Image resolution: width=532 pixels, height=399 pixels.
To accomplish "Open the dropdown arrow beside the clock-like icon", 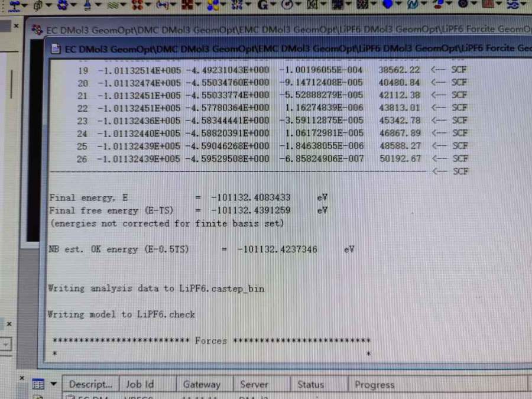I will (x=298, y=5).
